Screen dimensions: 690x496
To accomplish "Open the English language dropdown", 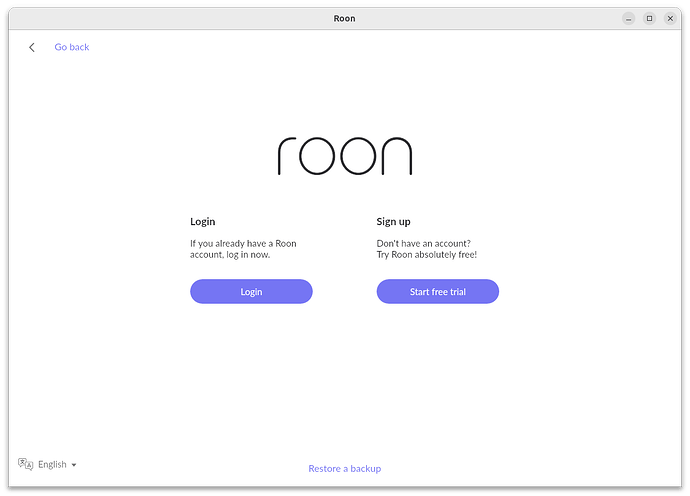I will pos(57,464).
